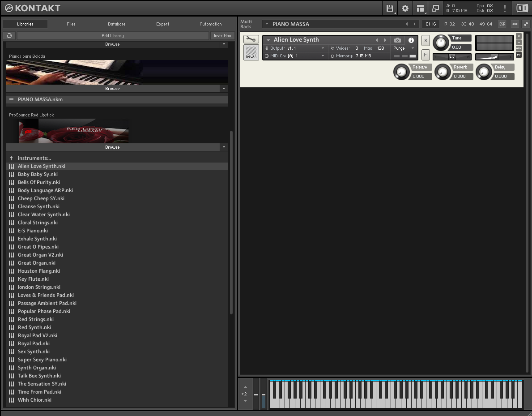Open topmost library Browse dropdown arrow

click(224, 44)
